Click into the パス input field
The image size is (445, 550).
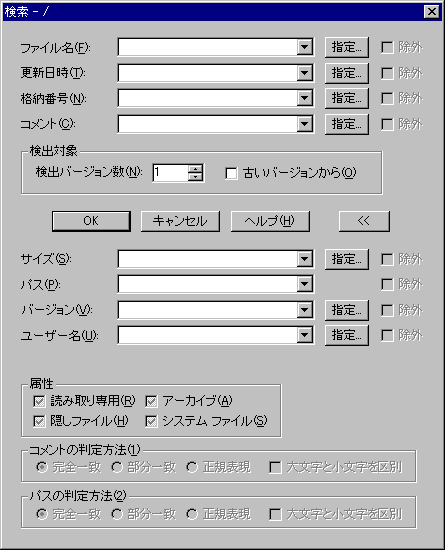point(208,284)
